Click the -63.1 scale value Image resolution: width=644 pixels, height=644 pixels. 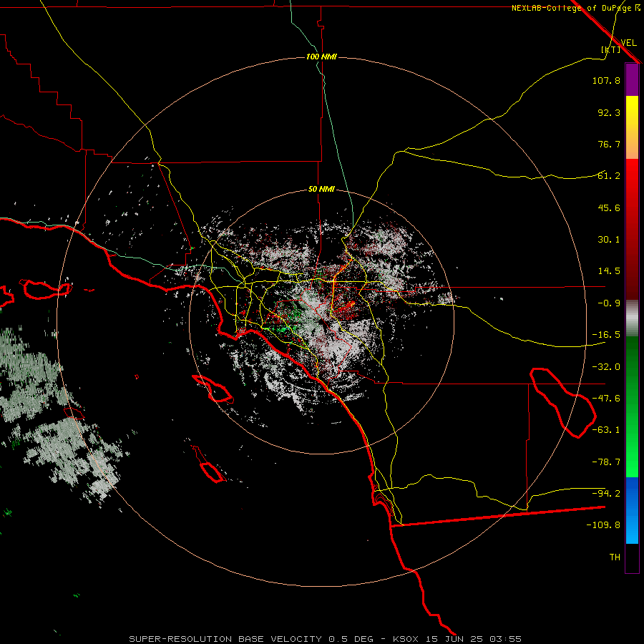coord(606,430)
